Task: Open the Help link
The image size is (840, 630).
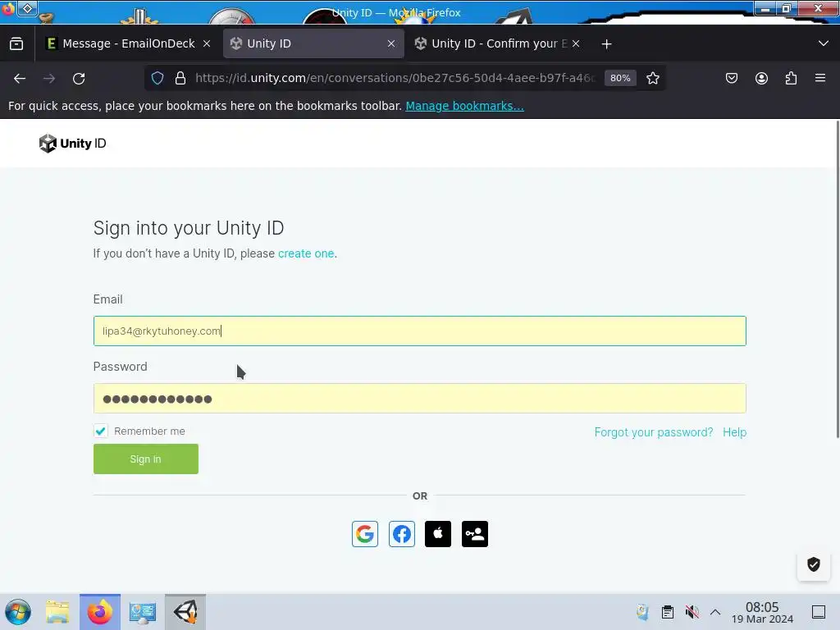Action: pyautogui.click(x=734, y=431)
